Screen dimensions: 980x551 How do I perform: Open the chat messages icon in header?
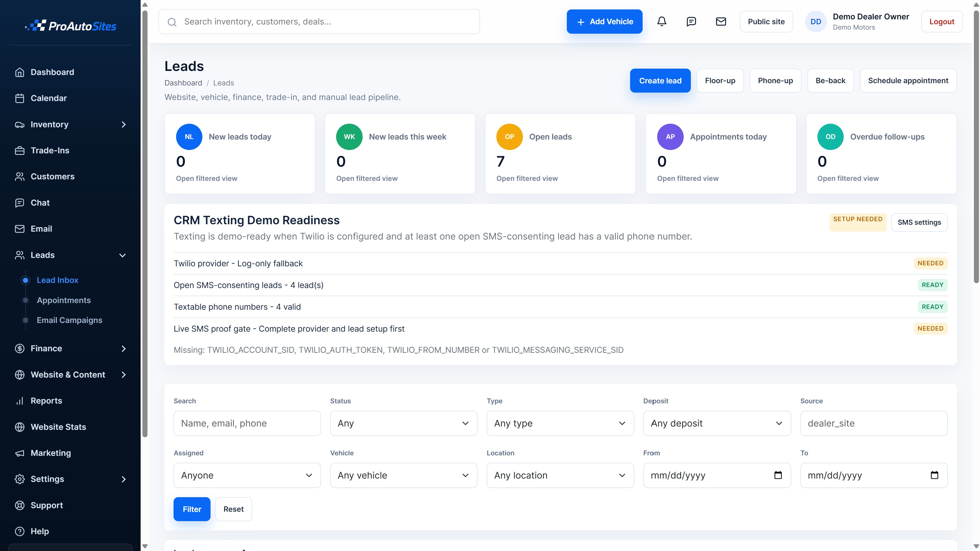tap(691, 22)
